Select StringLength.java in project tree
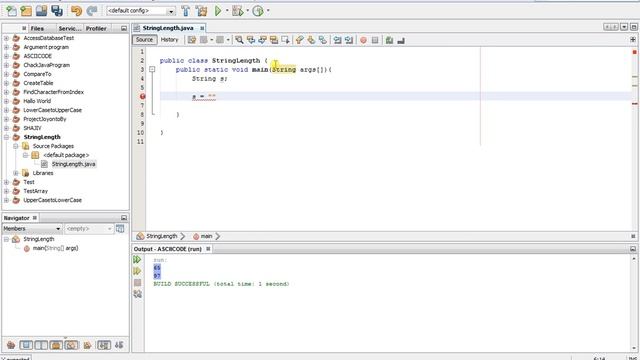The width and height of the screenshot is (640, 360). (x=73, y=164)
